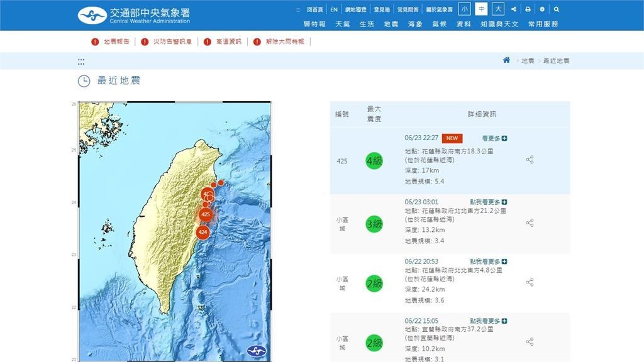644x362 pixels.
Task: Open settings via the gear icon
Action: pyautogui.click(x=542, y=9)
